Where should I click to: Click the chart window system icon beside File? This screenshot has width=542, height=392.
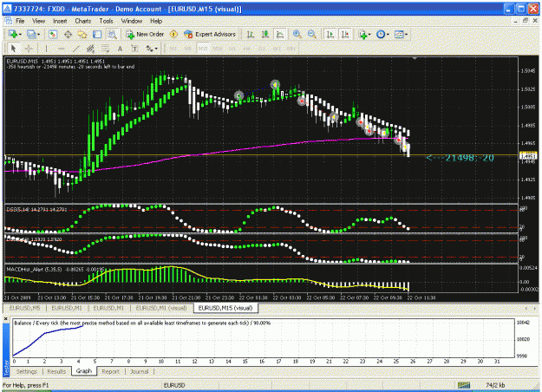pos(9,21)
